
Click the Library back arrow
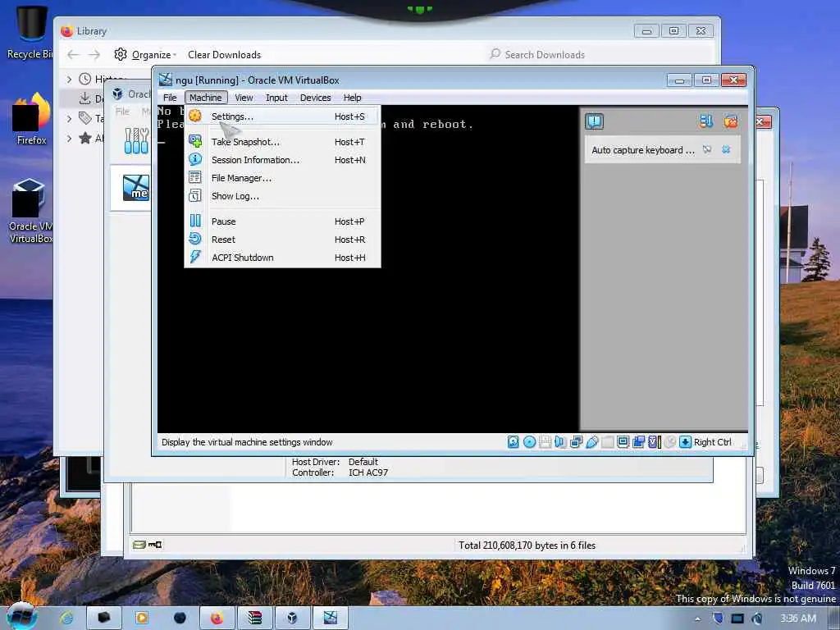pos(73,55)
